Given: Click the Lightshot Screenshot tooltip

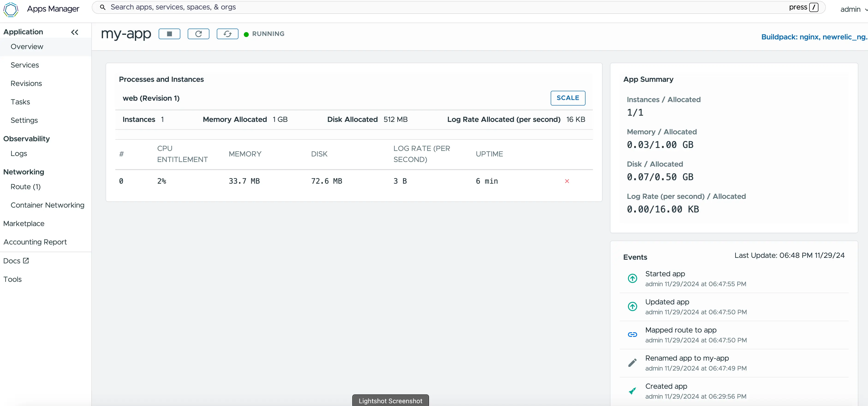Looking at the screenshot, I should click(x=390, y=401).
